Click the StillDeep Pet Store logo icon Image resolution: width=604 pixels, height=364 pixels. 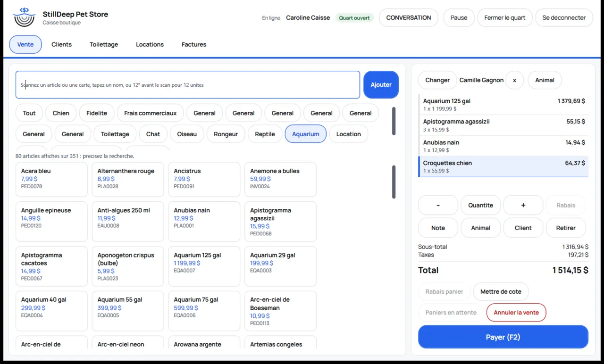pos(25,17)
